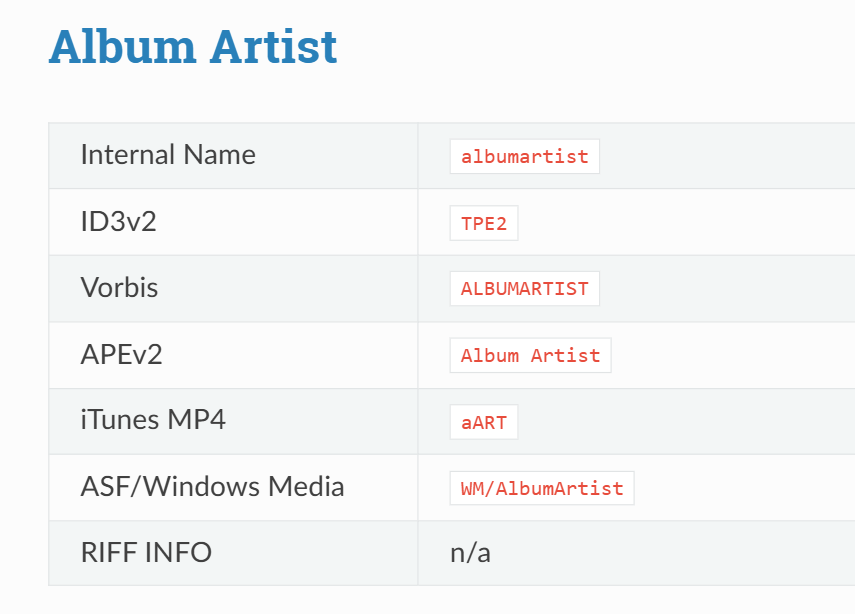Select the ID3v2 row label
Image resolution: width=855 pixels, height=614 pixels.
[x=118, y=222]
